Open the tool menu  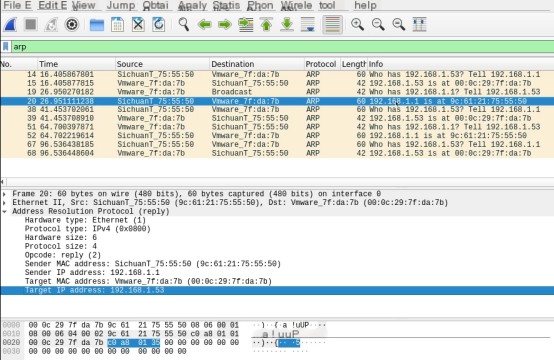327,5
